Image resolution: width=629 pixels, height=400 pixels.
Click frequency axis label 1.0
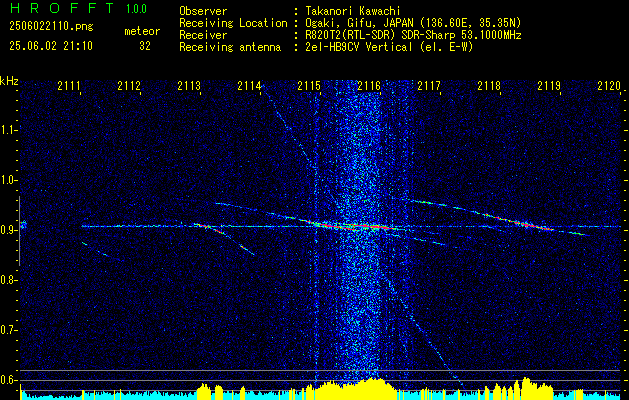tap(8, 180)
